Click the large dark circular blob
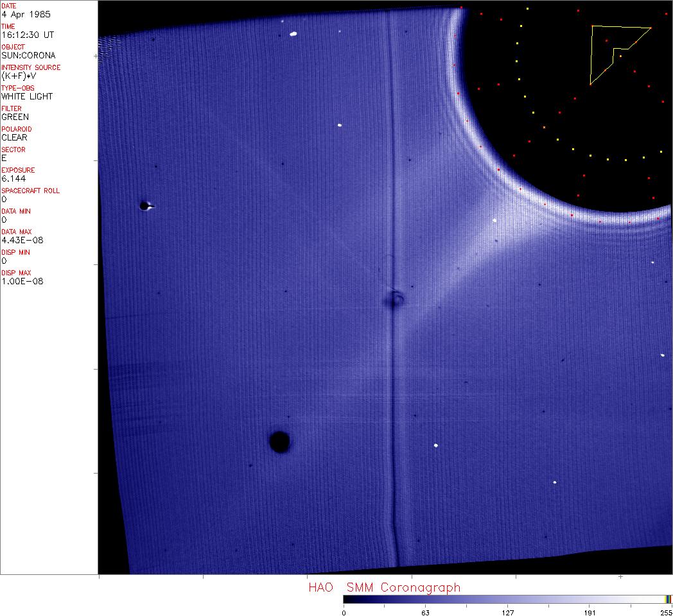Screen dimensions: 673x616 point(279,441)
